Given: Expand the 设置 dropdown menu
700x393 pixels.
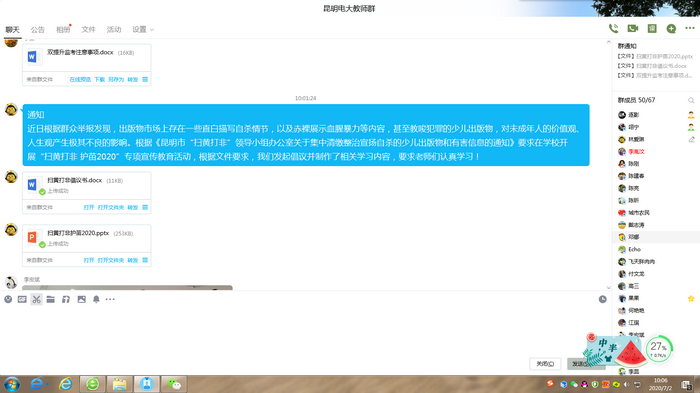Looking at the screenshot, I should pos(143,29).
